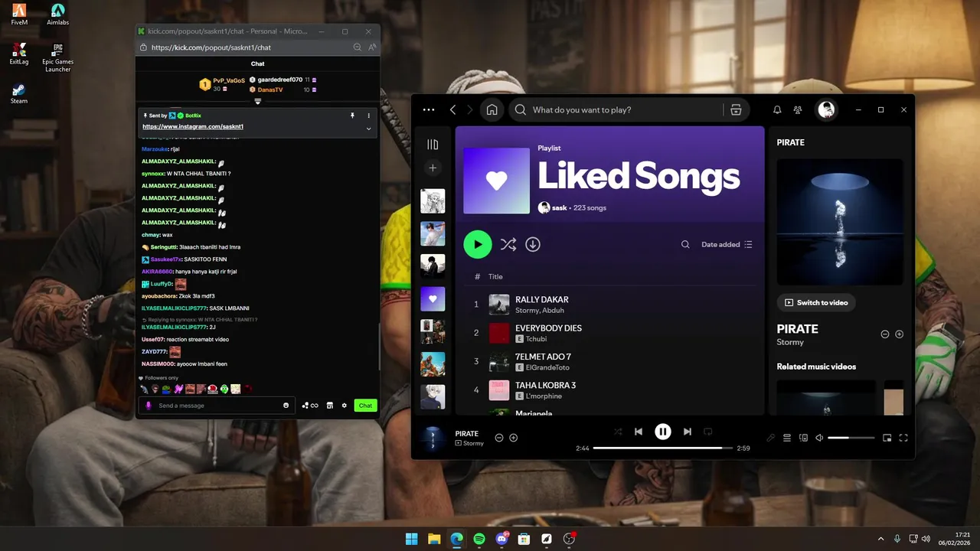Open the Steam desktop shortcut
Viewport: 980px width, 551px height.
point(19,93)
